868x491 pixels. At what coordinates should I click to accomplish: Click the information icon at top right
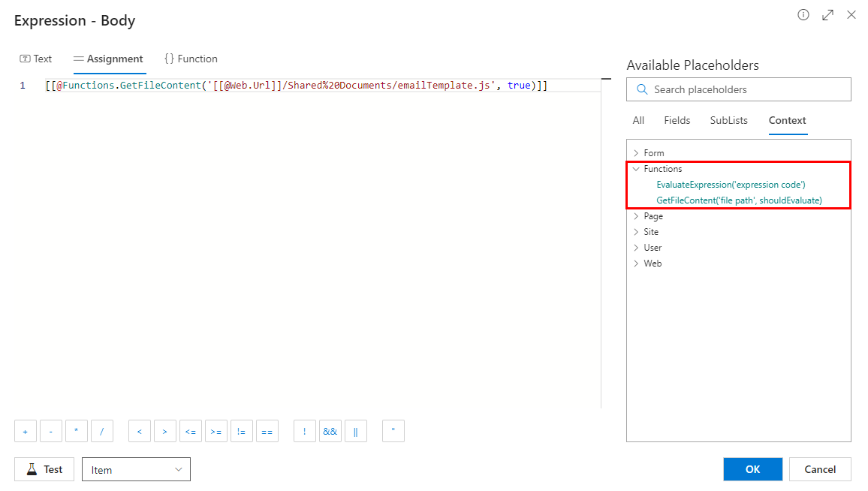click(803, 14)
